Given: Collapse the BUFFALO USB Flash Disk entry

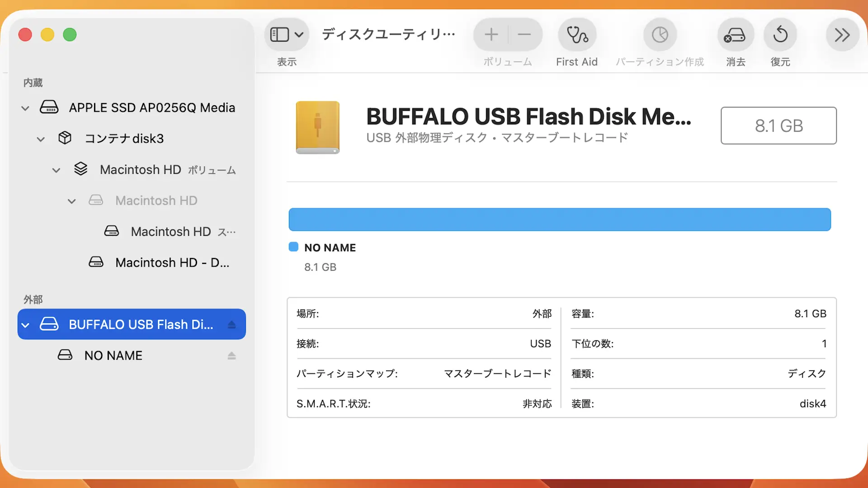Looking at the screenshot, I should [25, 325].
